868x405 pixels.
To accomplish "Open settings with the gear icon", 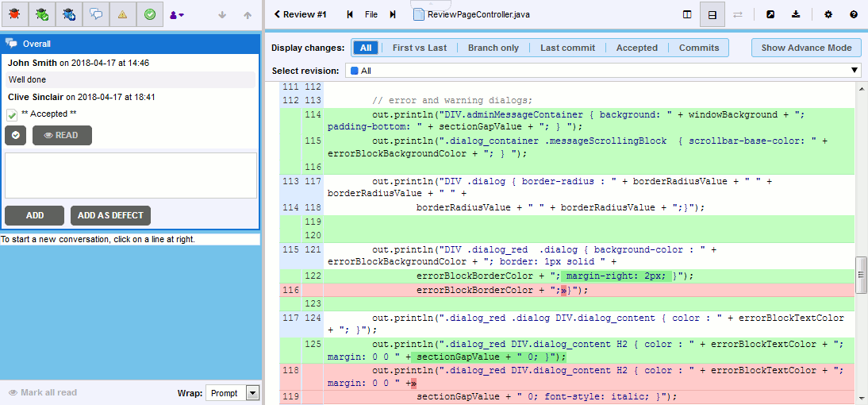I will [x=828, y=14].
